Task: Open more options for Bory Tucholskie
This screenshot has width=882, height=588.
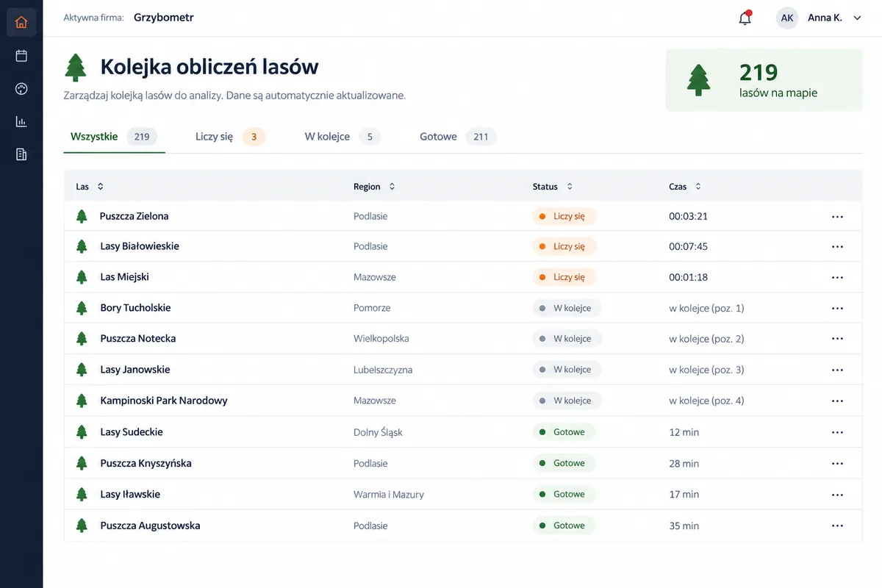Action: click(837, 309)
